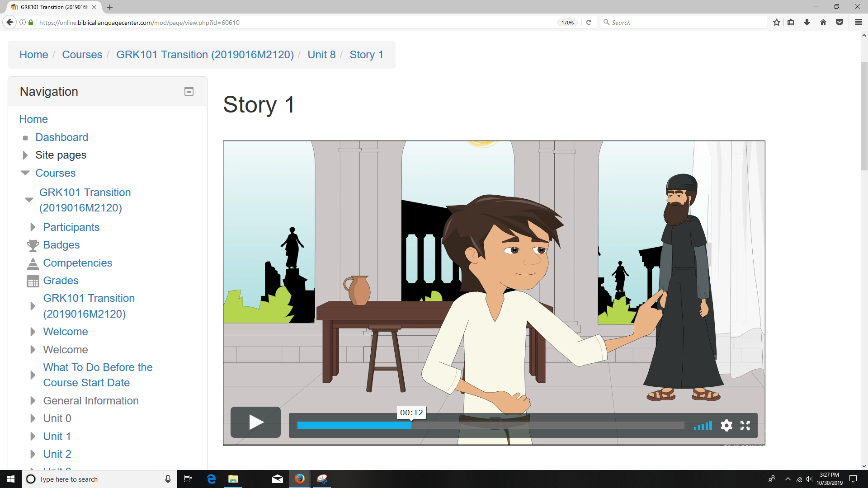Show site information icon in address bar
Viewport: 868px width, 488px height.
(x=23, y=22)
